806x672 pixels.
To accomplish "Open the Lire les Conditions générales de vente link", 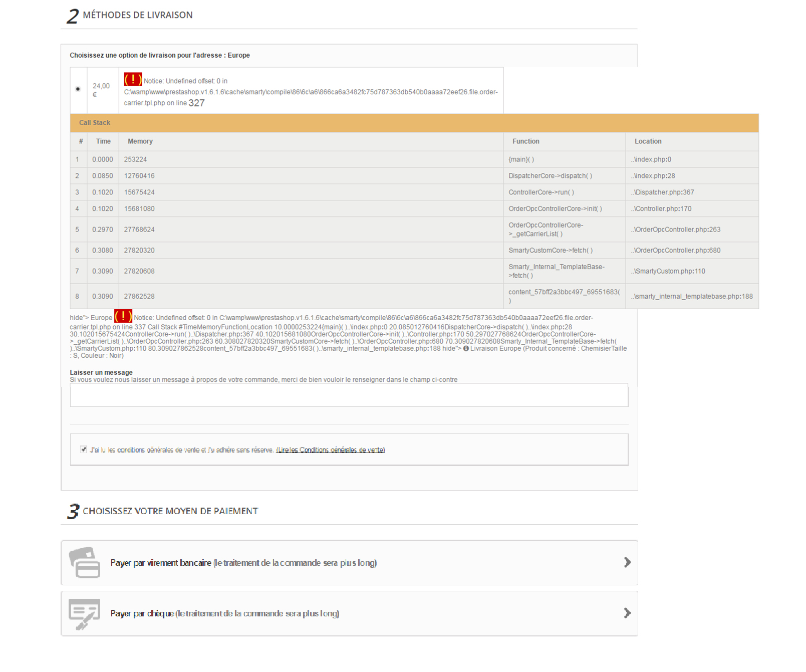I will [331, 450].
